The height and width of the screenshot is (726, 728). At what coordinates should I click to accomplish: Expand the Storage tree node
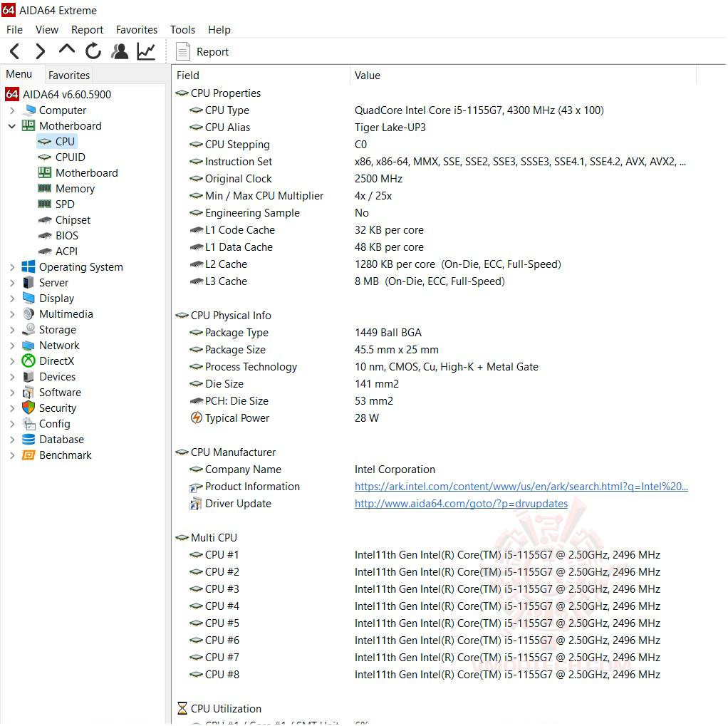12,330
